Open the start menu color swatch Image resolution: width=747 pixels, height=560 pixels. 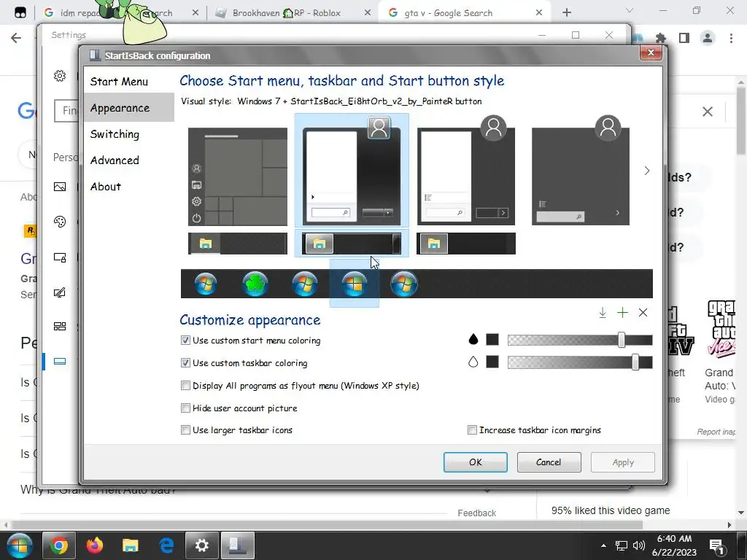coord(492,340)
